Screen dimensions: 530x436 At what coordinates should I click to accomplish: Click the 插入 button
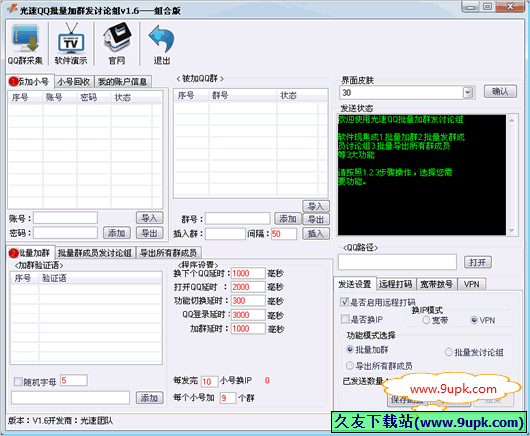(x=316, y=234)
